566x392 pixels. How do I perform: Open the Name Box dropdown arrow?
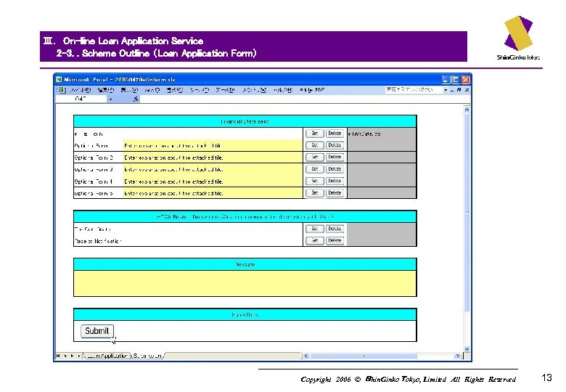[x=110, y=99]
